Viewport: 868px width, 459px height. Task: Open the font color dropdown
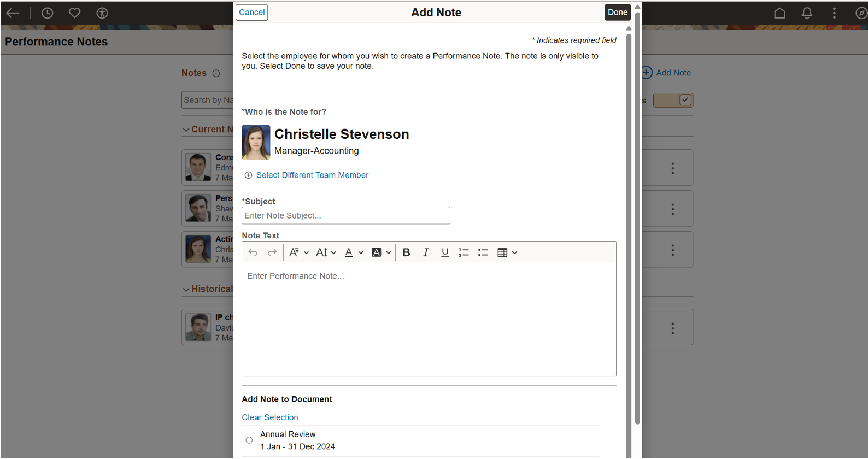tap(354, 252)
